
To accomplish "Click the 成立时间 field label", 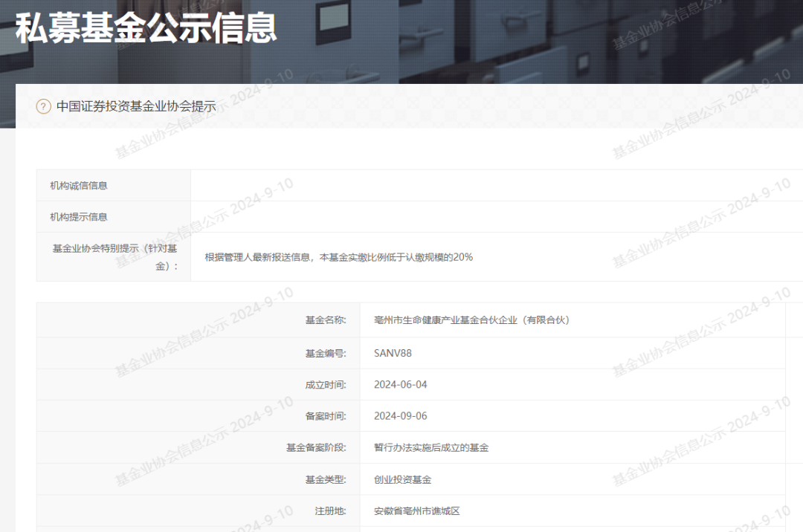I will click(x=326, y=385).
